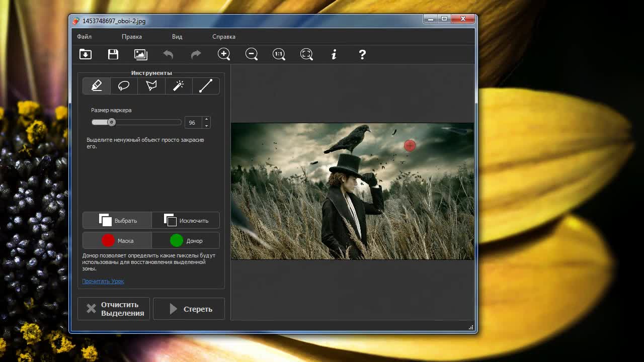Viewport: 644px width, 362px height.
Task: Click the Fit to window zoom icon
Action: click(x=306, y=54)
